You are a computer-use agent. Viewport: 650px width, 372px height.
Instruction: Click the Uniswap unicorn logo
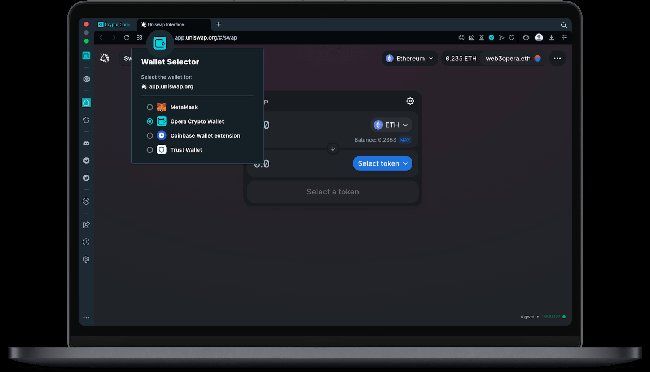point(105,58)
